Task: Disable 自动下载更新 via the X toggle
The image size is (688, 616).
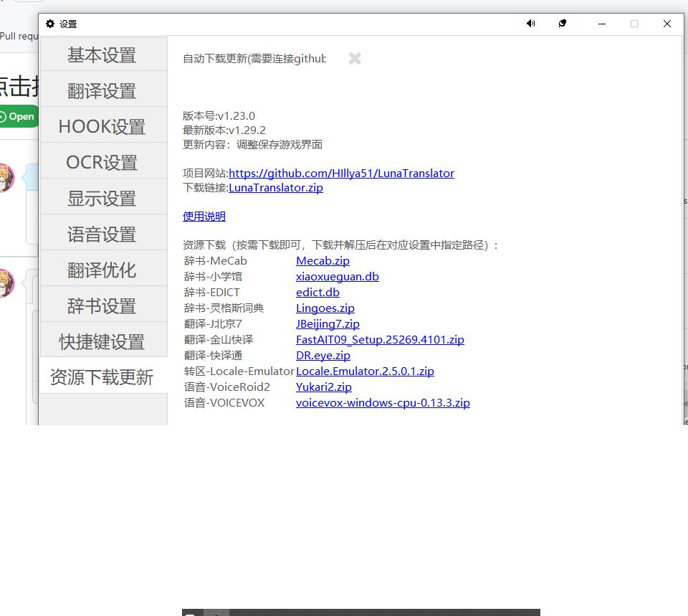Action: click(x=354, y=59)
